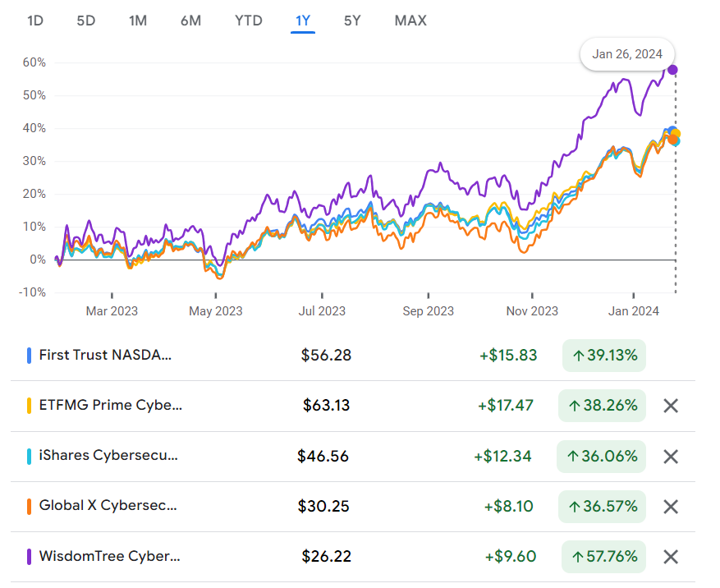Show the 1M time range

(138, 21)
